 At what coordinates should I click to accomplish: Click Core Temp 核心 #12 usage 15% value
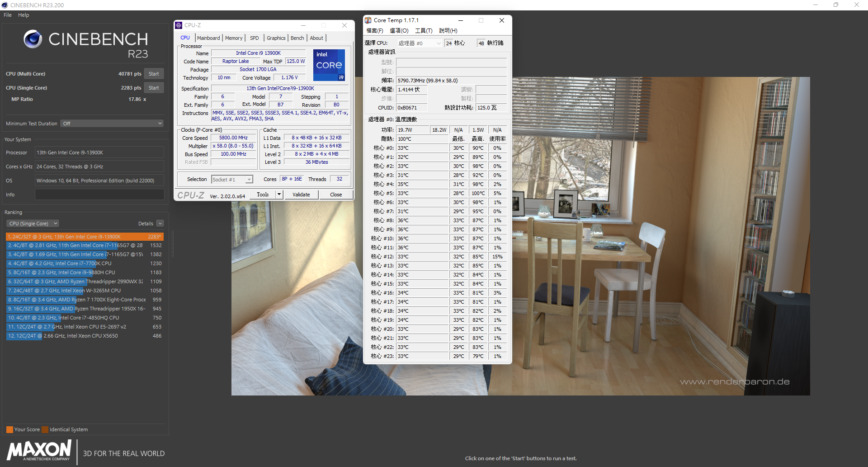497,257
